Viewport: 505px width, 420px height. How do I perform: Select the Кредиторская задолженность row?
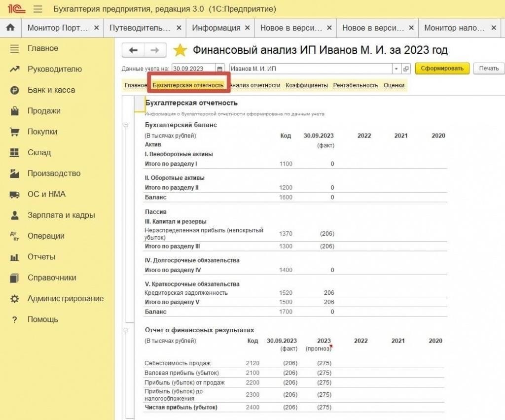[295, 293]
